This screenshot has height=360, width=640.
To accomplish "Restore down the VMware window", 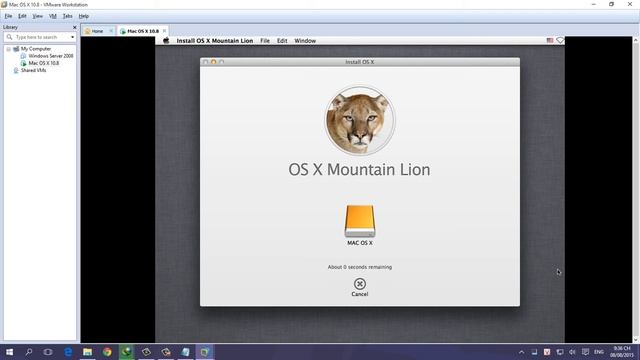I will point(611,4).
